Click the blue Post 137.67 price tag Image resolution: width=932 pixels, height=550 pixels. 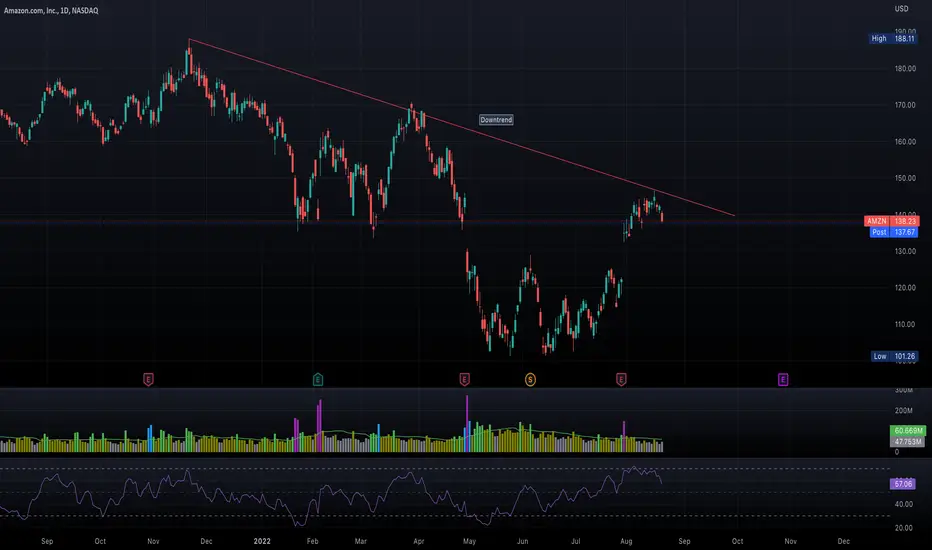(x=895, y=232)
